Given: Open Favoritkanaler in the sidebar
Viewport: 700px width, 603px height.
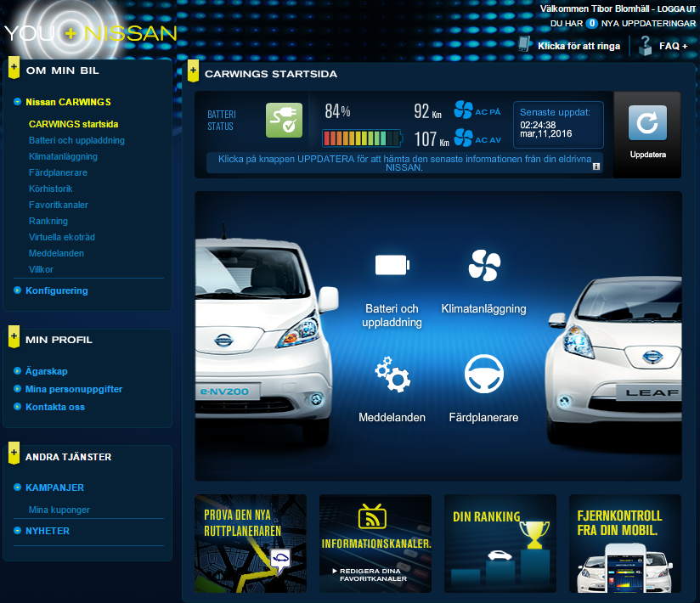Looking at the screenshot, I should click(x=59, y=205).
